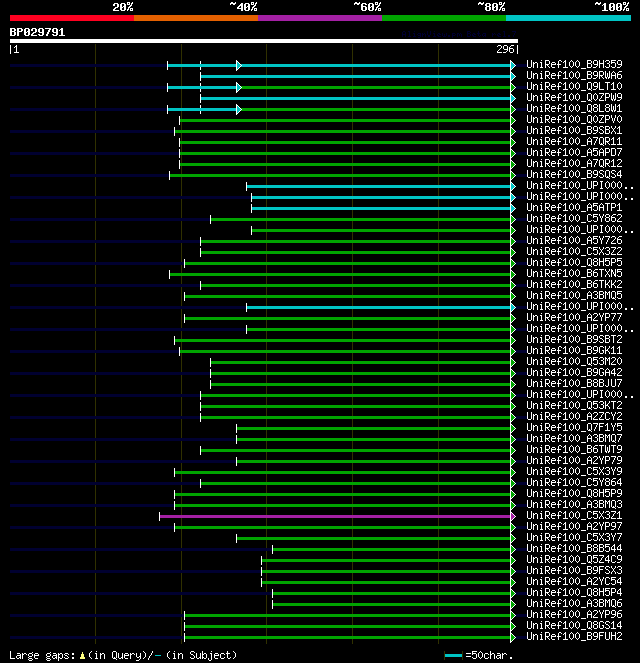
Task: Select the BP029791 query name
Action: point(37,33)
